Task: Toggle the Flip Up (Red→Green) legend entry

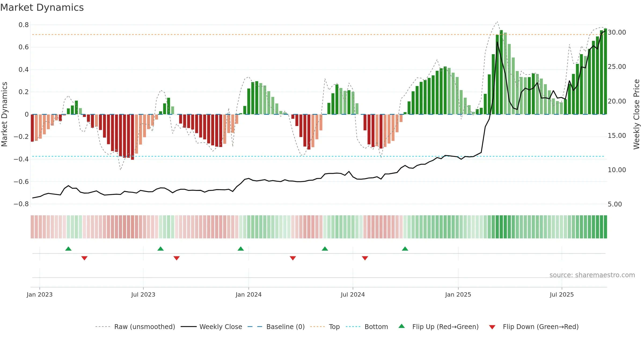Action: (438, 327)
